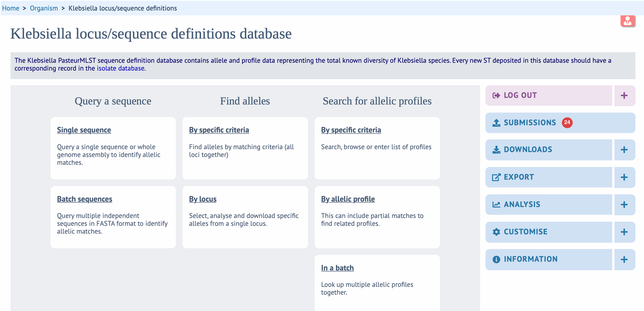Follow the isolate database link
The image size is (644, 311).
pos(120,68)
